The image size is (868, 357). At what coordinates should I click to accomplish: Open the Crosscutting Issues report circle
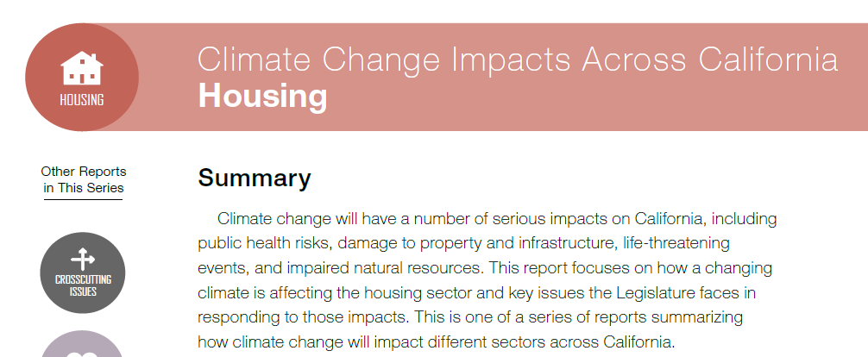[83, 272]
